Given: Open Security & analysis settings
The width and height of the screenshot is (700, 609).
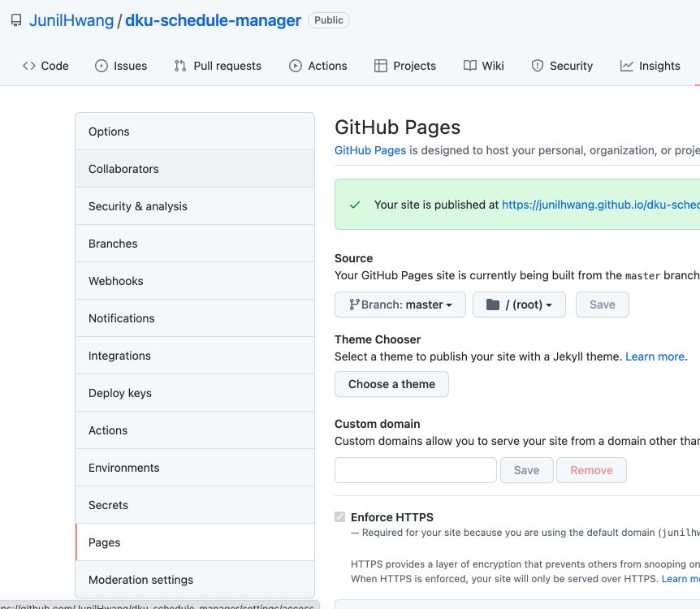Looking at the screenshot, I should 195,206.
